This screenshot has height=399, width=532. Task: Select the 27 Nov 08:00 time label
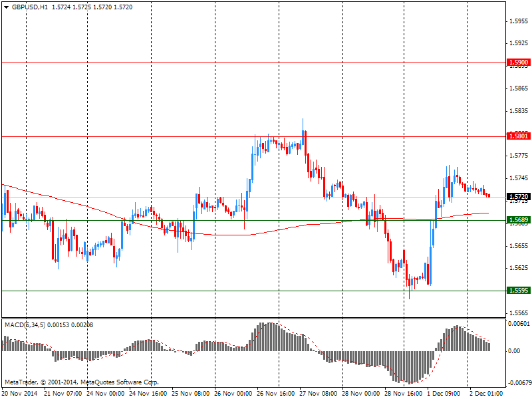click(319, 393)
